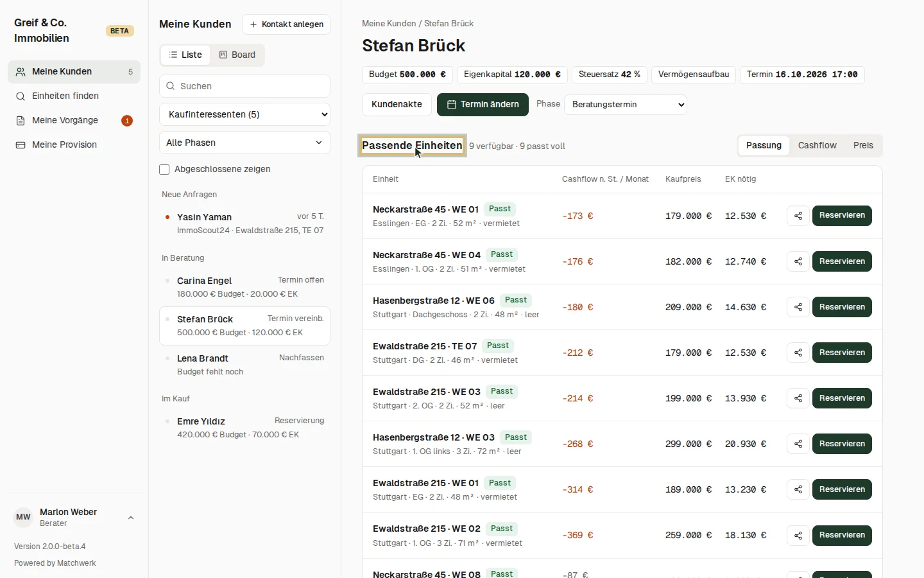Click the magnifier icon in Suchen field
This screenshot has width=924, height=578.
click(x=170, y=86)
